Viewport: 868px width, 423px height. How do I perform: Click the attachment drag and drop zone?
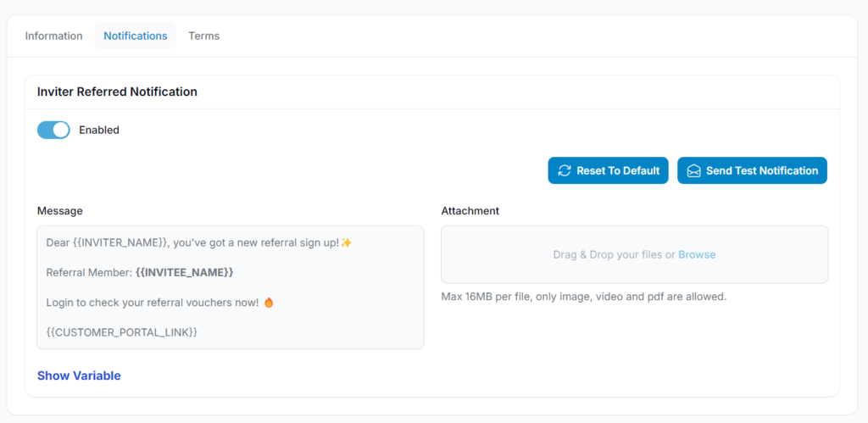(634, 254)
